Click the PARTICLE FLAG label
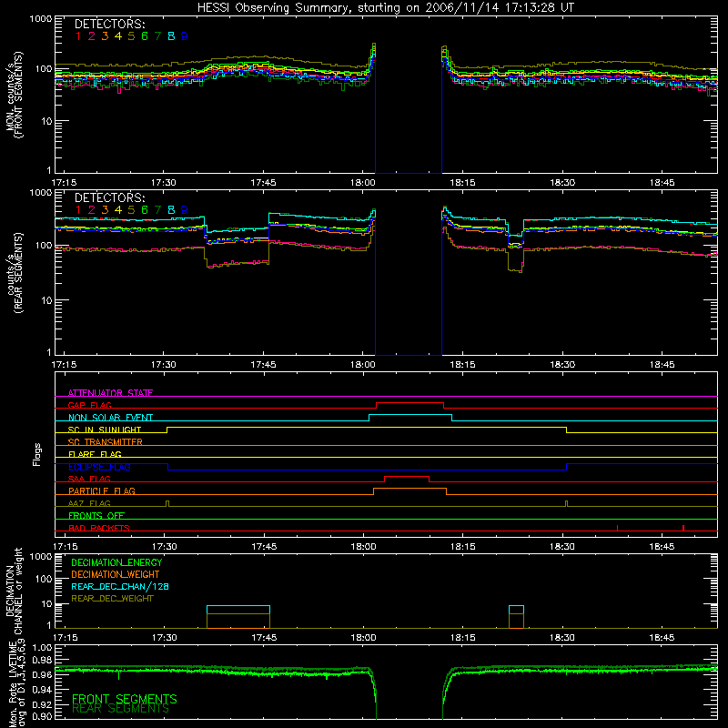This screenshot has height=728, width=728. [x=102, y=491]
